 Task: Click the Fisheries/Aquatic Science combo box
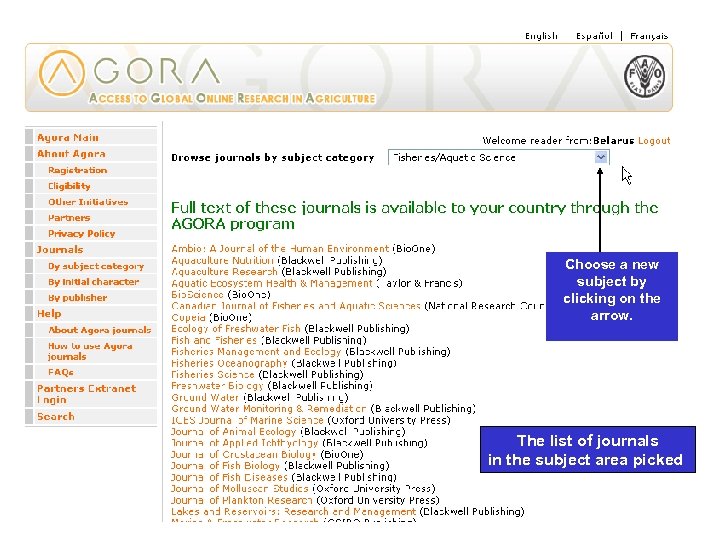click(x=499, y=158)
